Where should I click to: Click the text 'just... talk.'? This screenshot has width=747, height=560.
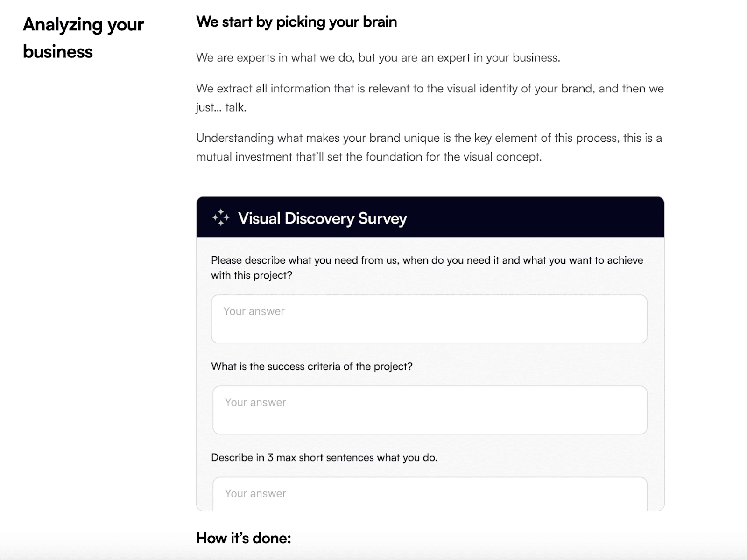click(221, 107)
